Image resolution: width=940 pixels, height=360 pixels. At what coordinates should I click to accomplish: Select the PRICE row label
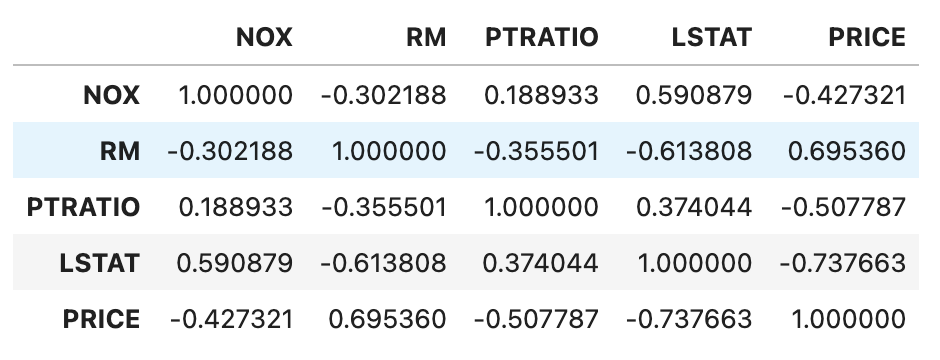tap(101, 319)
